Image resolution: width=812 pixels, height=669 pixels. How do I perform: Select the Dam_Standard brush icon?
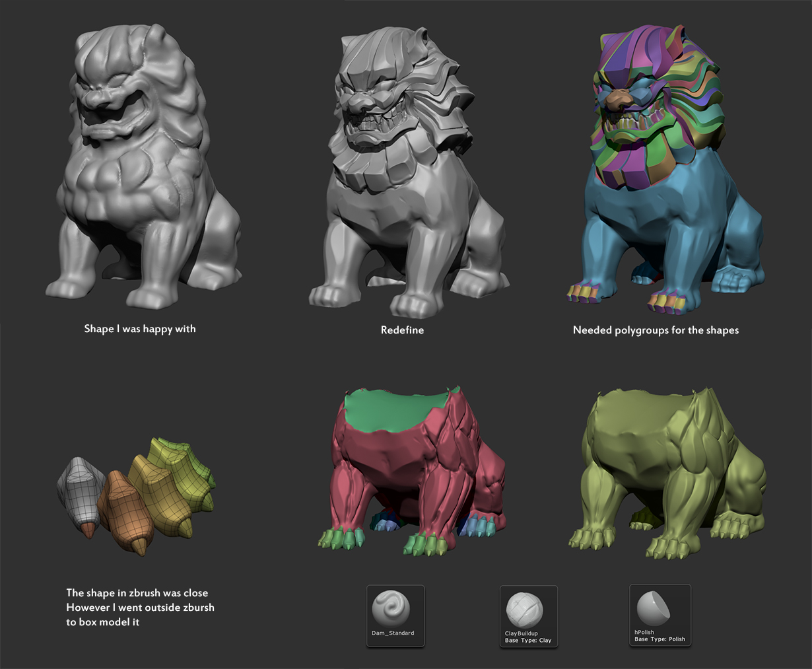click(x=391, y=608)
